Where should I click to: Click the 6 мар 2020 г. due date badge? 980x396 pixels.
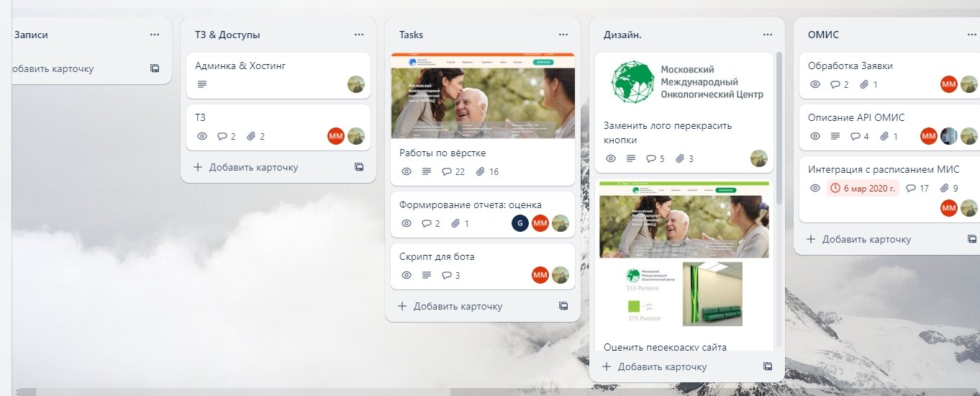(863, 188)
